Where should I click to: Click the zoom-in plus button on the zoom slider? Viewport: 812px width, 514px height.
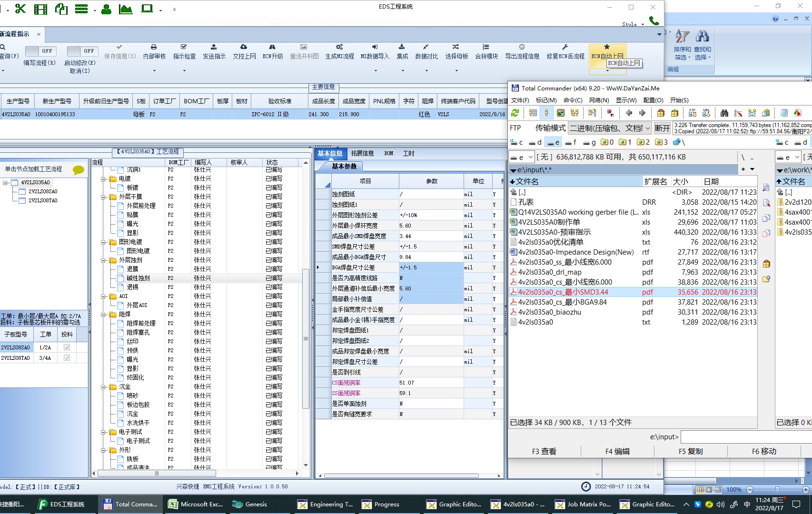[805, 490]
